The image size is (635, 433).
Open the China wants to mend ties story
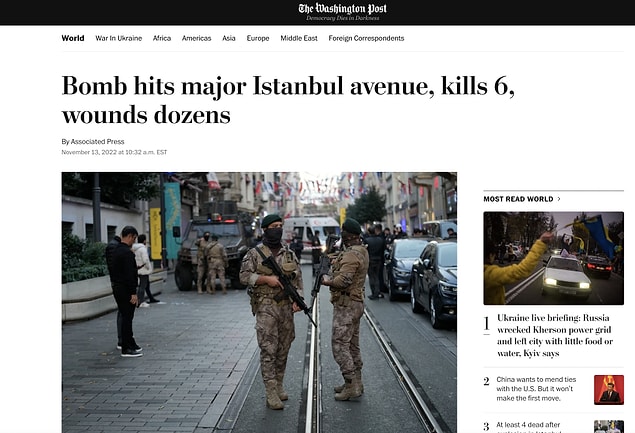pos(536,389)
